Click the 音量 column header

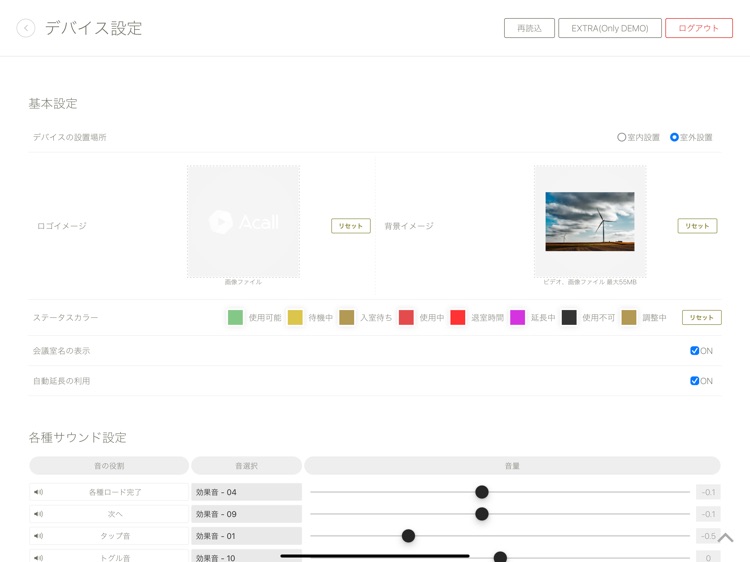512,466
